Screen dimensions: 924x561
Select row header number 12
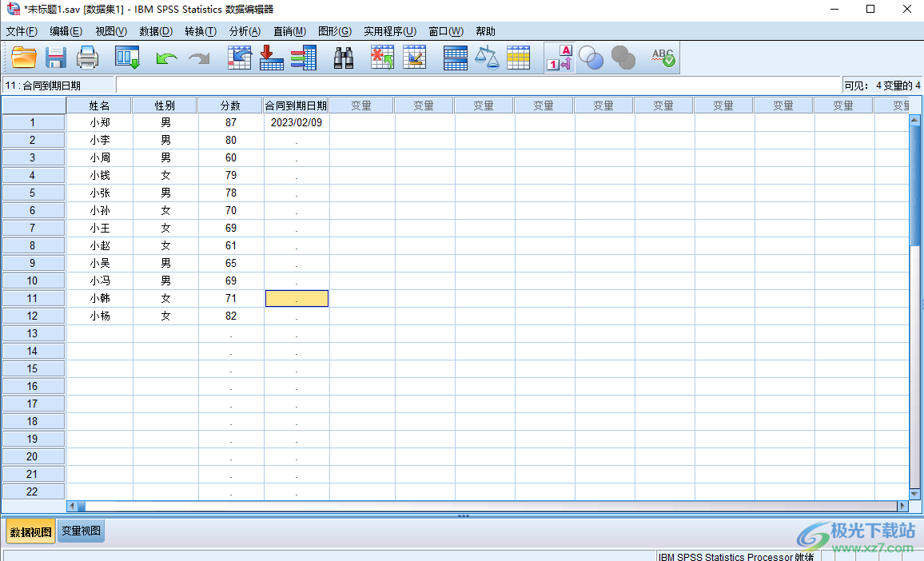[33, 316]
